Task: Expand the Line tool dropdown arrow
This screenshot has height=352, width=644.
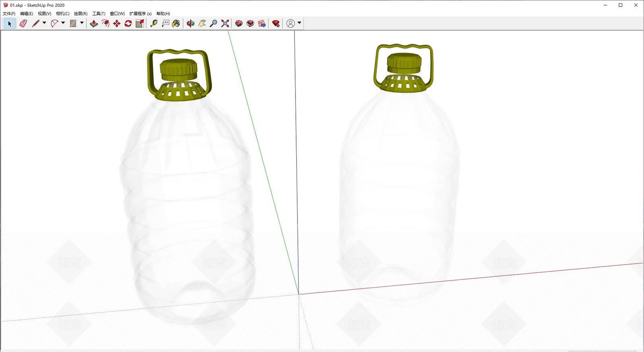Action: [x=44, y=23]
